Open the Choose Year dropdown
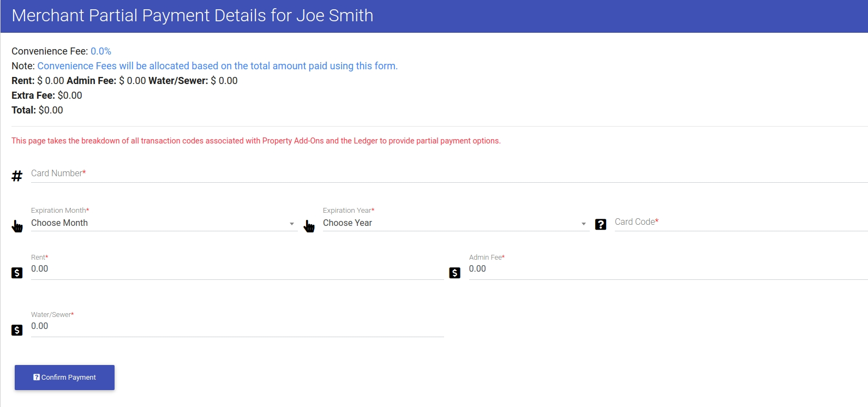The width and height of the screenshot is (868, 407). tap(456, 223)
